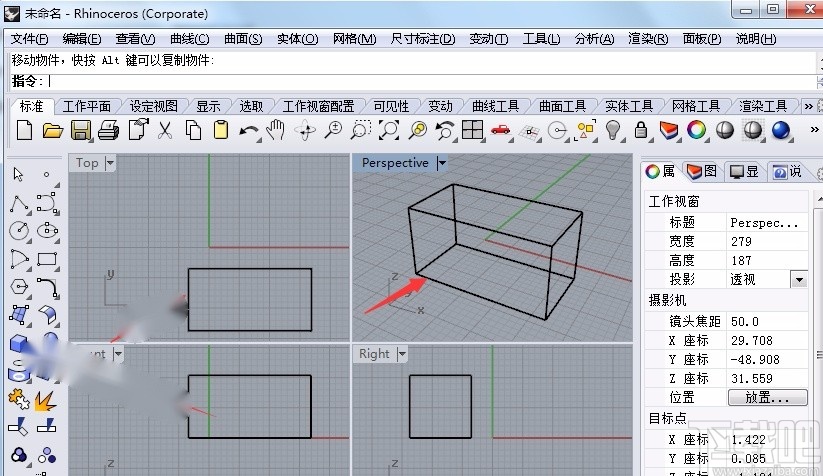Open the 曲线(C) menu
The image size is (823, 476).
[x=189, y=39]
